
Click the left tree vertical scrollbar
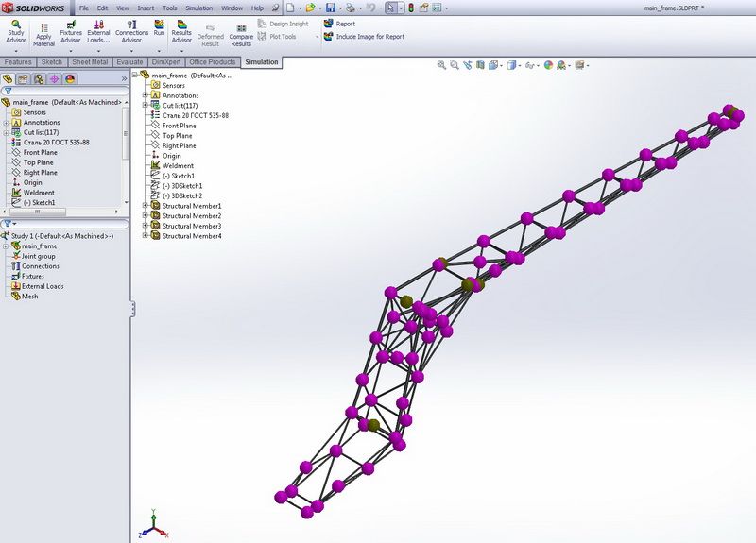click(x=127, y=133)
